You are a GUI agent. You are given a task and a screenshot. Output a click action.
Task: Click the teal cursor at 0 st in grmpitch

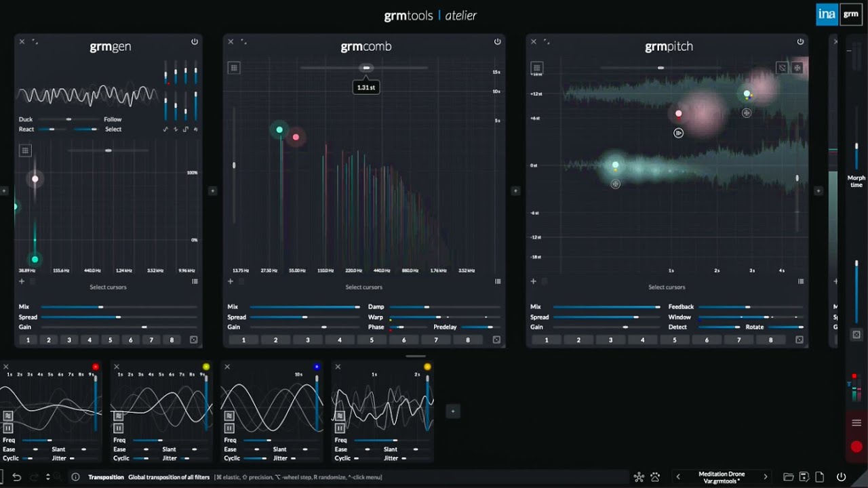616,165
